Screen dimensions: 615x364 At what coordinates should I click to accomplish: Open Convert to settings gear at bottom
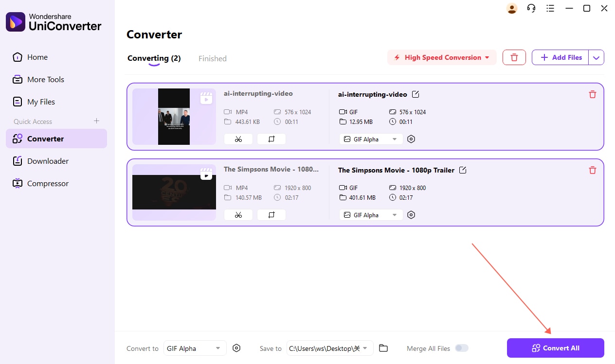[x=236, y=348]
